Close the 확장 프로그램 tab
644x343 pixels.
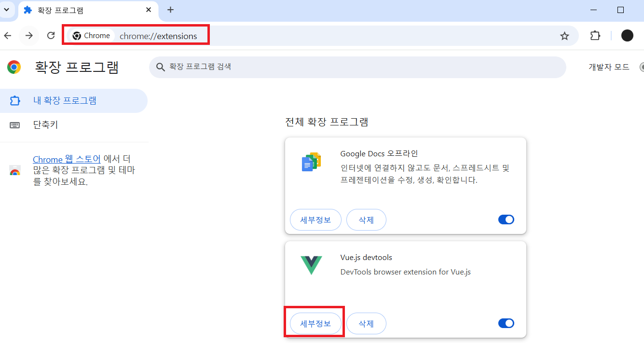tap(148, 10)
